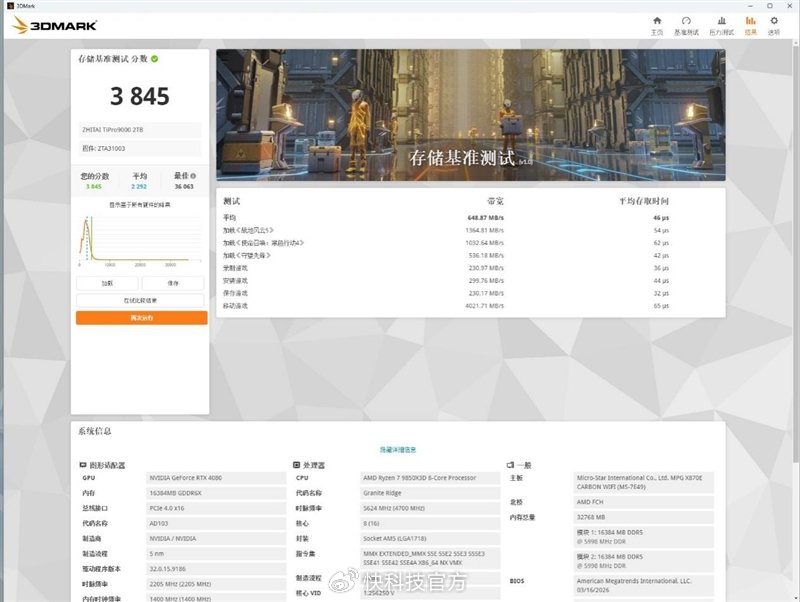The image size is (800, 602).
Task: Click the green checkmark beside score title
Action: (155, 59)
